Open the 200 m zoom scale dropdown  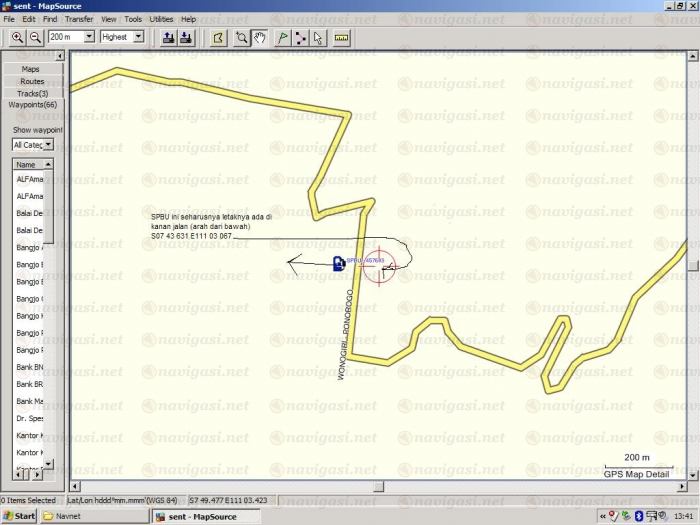tap(89, 37)
